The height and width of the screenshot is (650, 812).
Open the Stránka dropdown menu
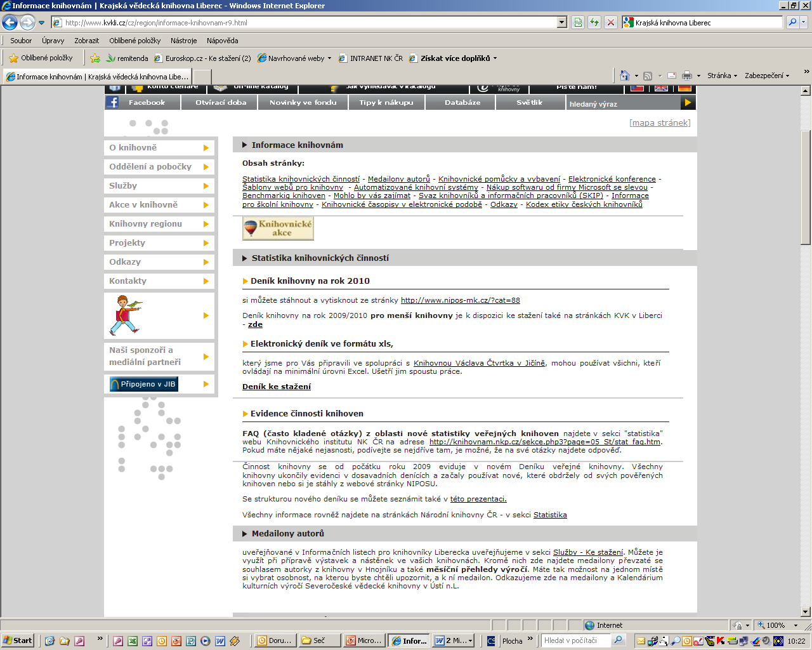[722, 76]
